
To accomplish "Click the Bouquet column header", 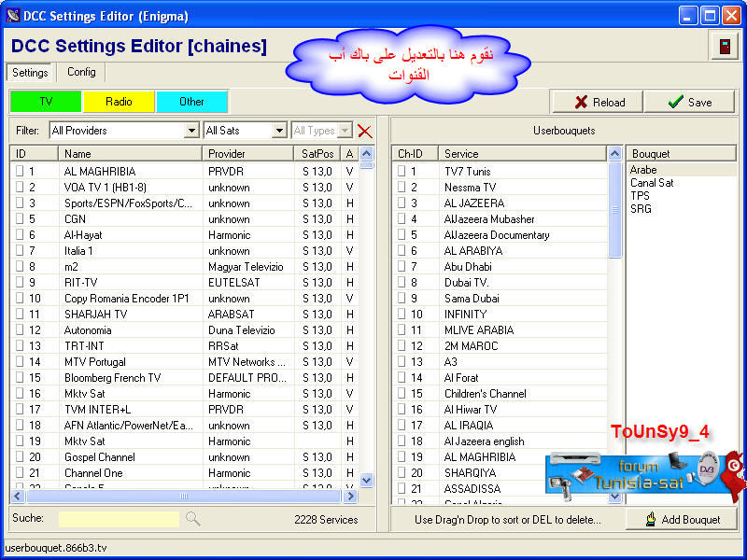I will (682, 154).
